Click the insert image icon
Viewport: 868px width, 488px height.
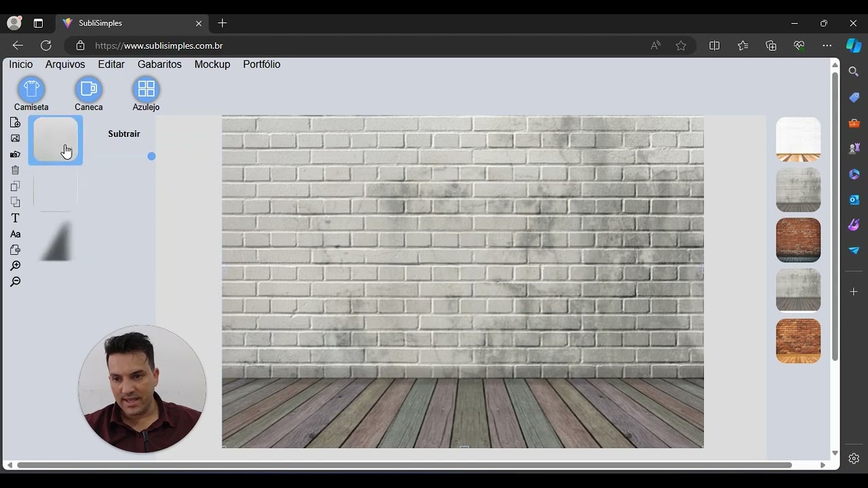point(15,138)
